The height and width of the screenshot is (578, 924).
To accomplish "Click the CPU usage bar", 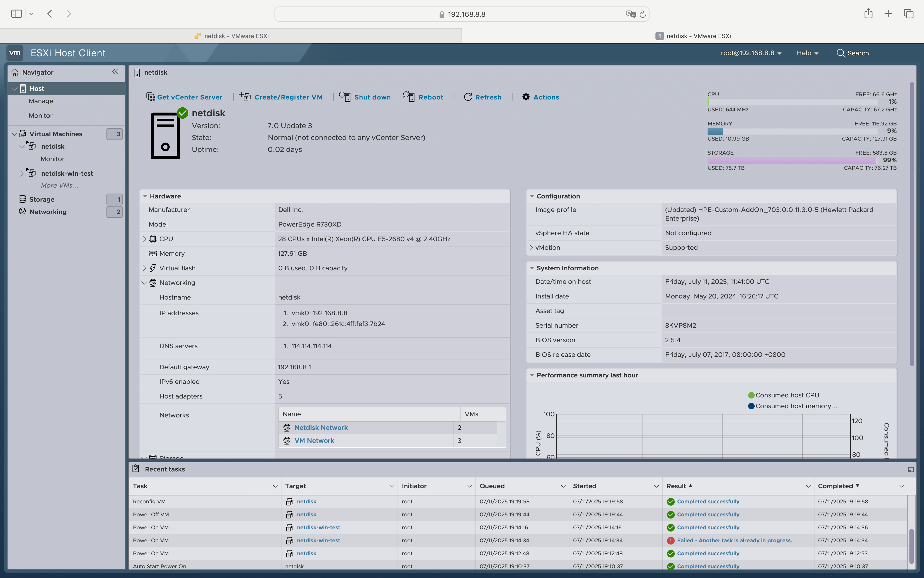I will (792, 102).
